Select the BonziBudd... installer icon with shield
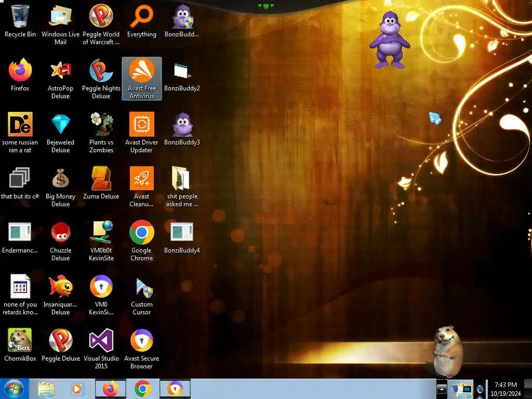Image resolution: width=532 pixels, height=399 pixels. pos(182,21)
